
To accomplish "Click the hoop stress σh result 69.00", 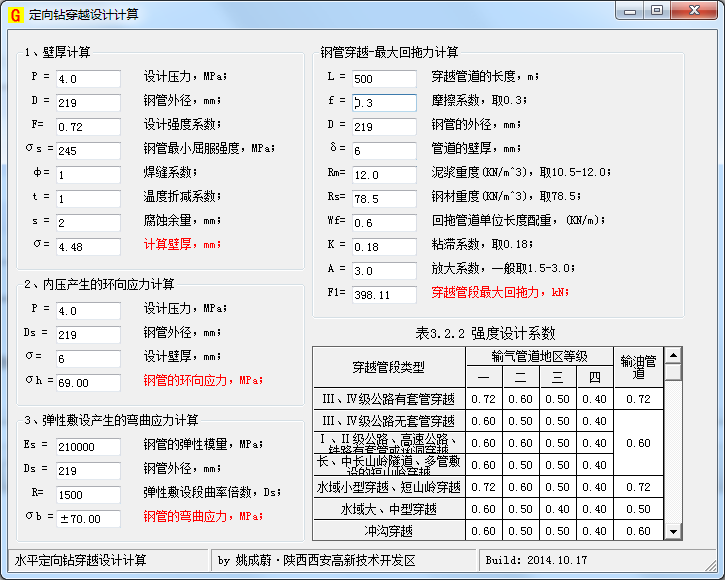I will tap(88, 383).
